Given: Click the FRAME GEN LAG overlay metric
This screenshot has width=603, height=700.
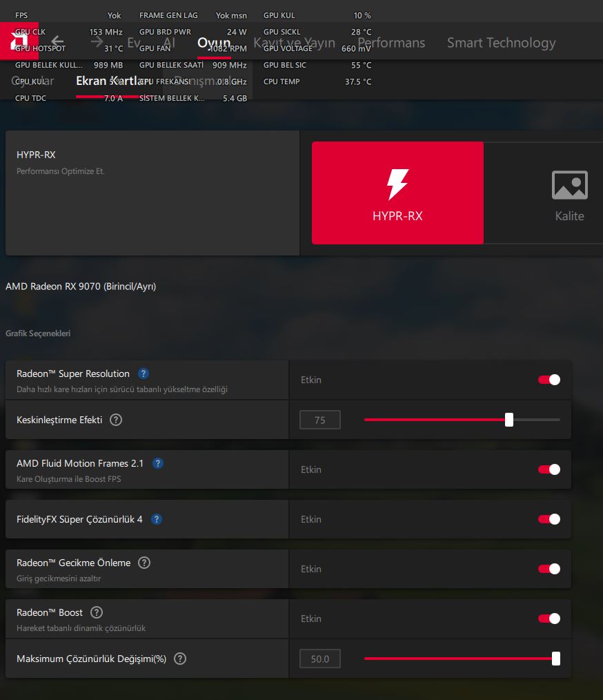Looking at the screenshot, I should coord(168,15).
